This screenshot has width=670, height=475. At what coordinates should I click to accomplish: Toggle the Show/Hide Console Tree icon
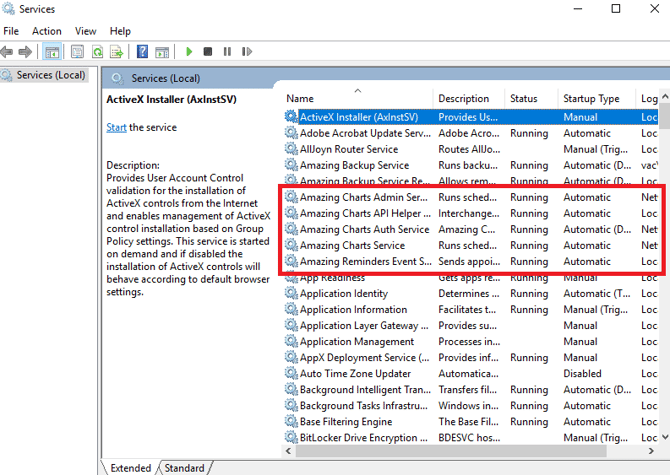tap(52, 52)
